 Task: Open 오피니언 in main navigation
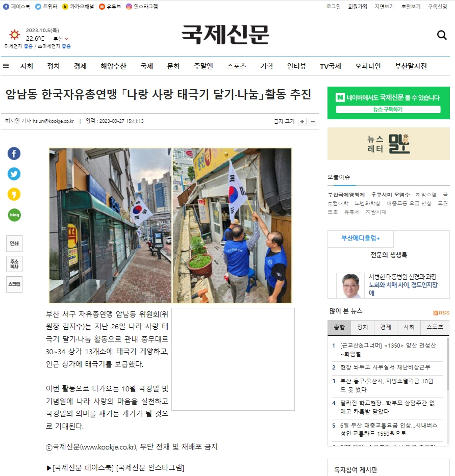click(x=368, y=66)
